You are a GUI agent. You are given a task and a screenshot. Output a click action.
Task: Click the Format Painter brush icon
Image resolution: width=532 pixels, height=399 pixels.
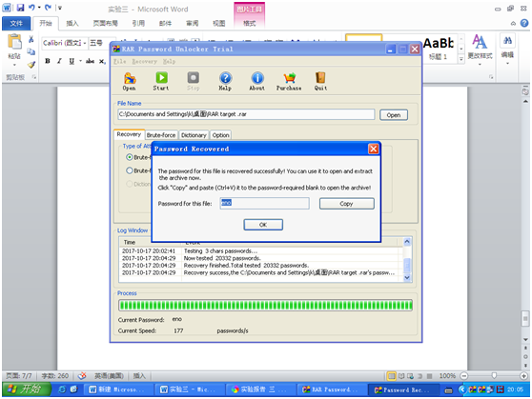pos(31,65)
